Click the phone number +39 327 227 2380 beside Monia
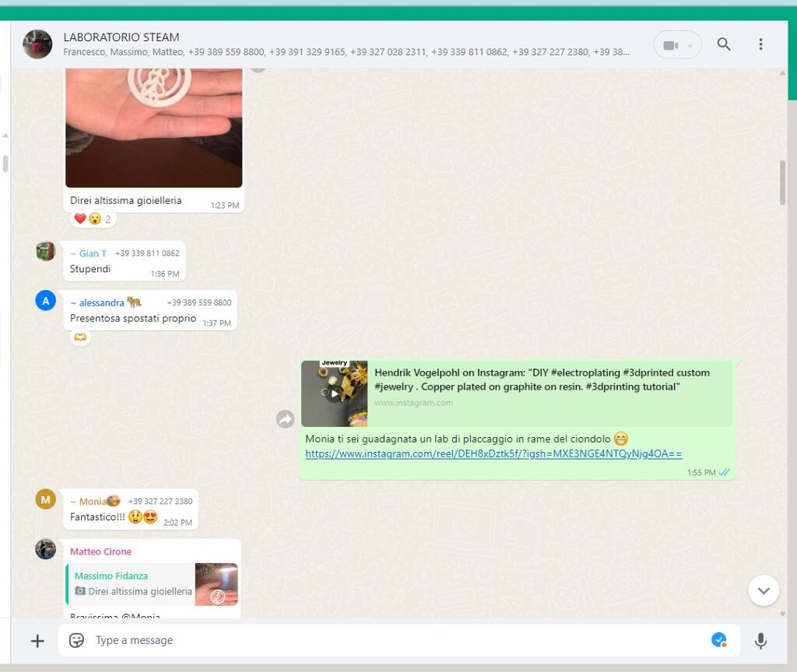This screenshot has height=672, width=797. pos(160,502)
